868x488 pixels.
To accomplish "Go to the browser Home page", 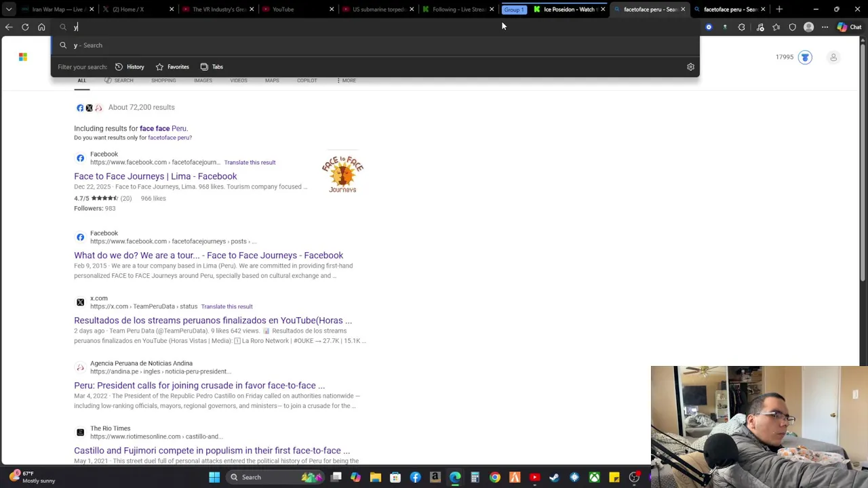I will tap(41, 27).
